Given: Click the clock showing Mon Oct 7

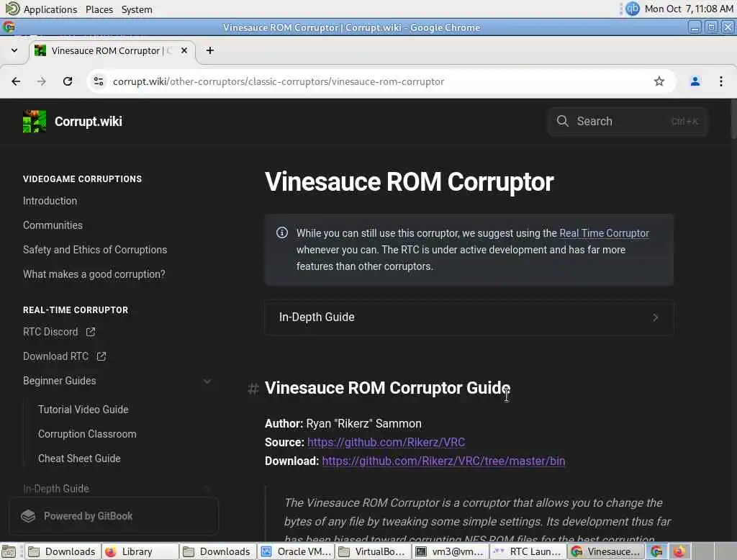Looking at the screenshot, I should click(689, 9).
